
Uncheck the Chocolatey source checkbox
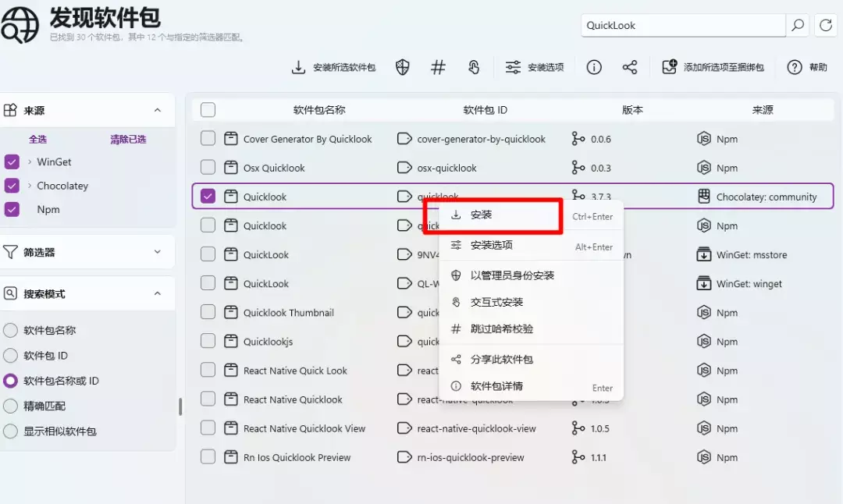12,186
